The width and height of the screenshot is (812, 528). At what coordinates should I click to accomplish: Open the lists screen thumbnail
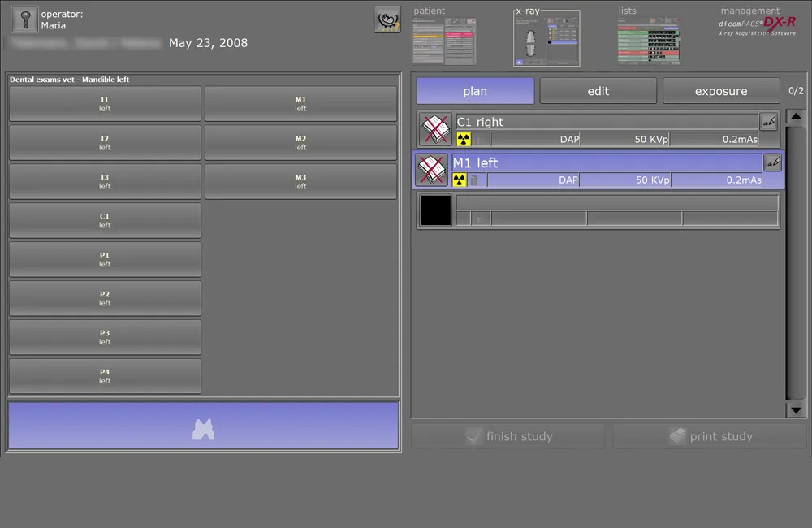click(x=649, y=41)
